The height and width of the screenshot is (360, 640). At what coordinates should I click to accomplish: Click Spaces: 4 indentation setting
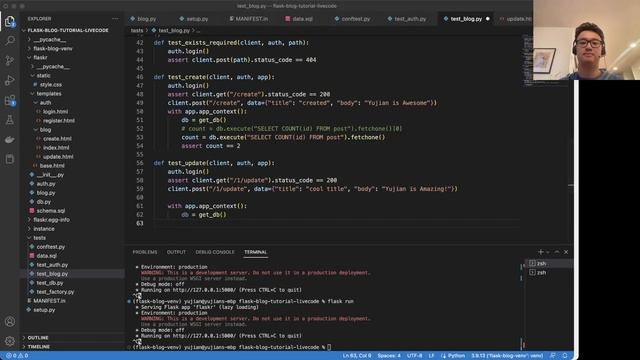tap(389, 356)
